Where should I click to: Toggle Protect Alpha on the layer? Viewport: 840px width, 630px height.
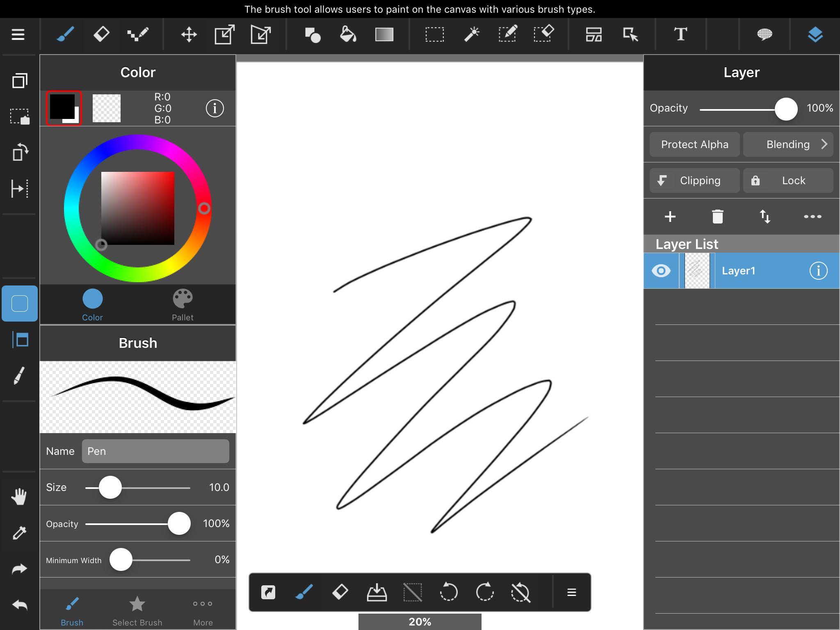(x=694, y=144)
